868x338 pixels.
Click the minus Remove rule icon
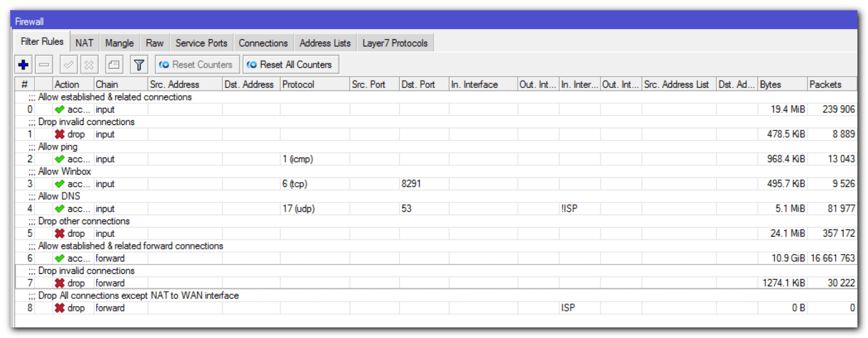coord(44,65)
